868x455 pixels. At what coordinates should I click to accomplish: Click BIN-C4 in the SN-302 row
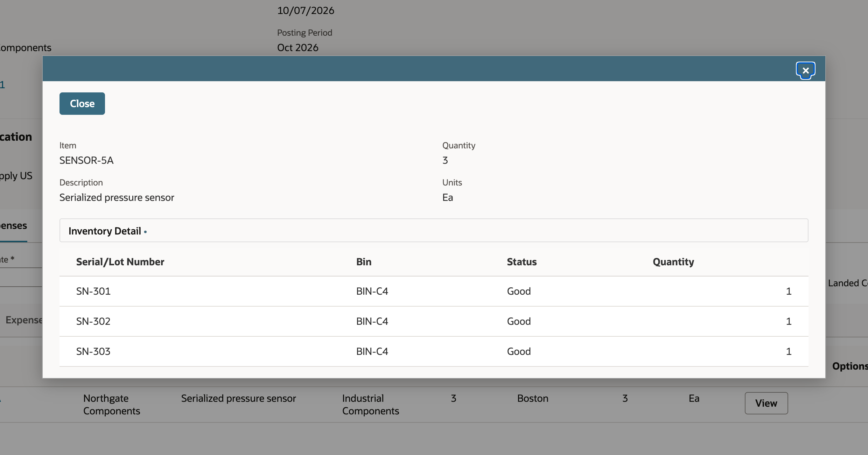click(x=372, y=321)
